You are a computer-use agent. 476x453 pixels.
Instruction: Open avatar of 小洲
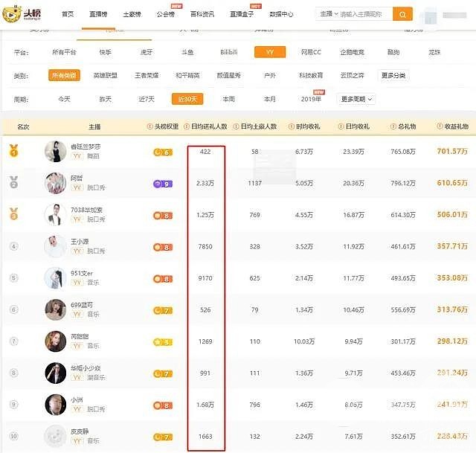pyautogui.click(x=55, y=405)
